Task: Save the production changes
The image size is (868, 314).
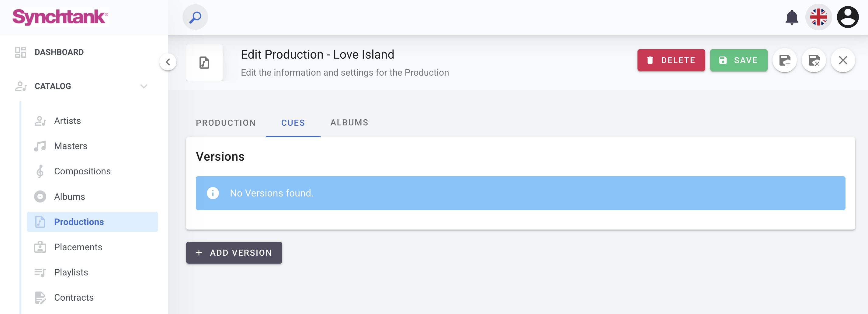Action: pyautogui.click(x=738, y=60)
